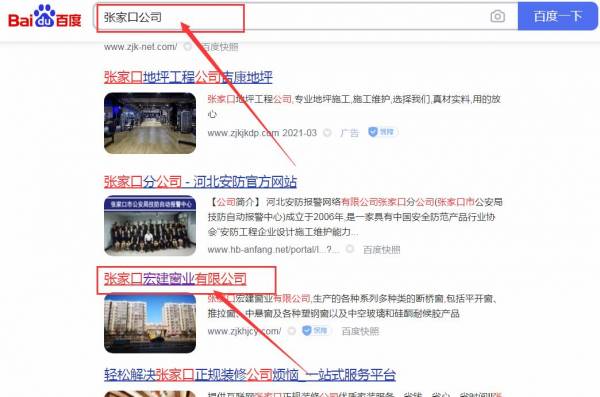The width and height of the screenshot is (600, 397).
Task: Open 百度快照 next to www.zjk-net.com
Action: [x=220, y=47]
